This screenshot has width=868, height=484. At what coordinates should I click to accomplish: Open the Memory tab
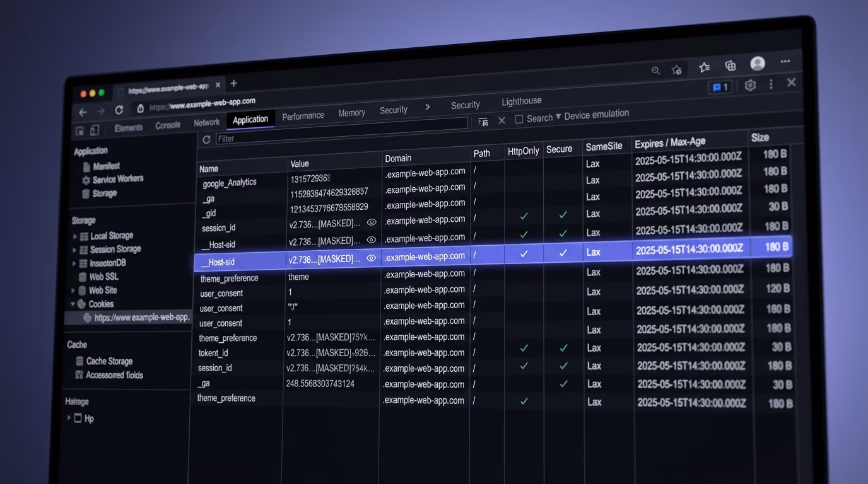point(351,113)
